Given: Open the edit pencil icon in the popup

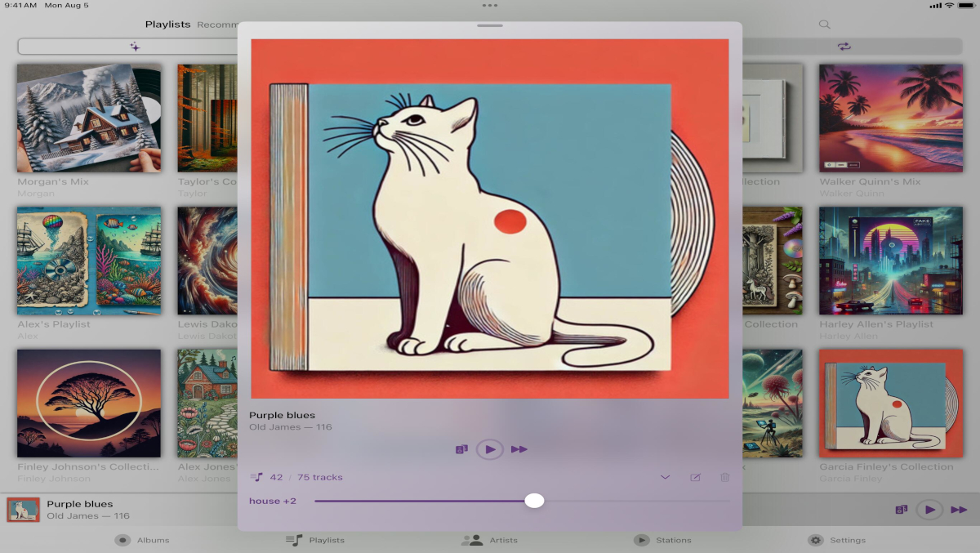Looking at the screenshot, I should [695, 477].
